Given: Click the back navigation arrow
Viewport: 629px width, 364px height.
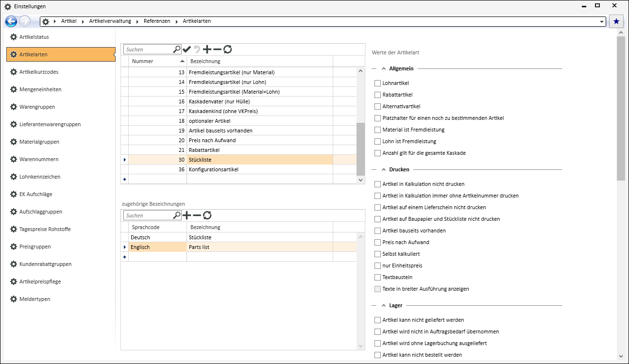Looking at the screenshot, I should coord(11,21).
